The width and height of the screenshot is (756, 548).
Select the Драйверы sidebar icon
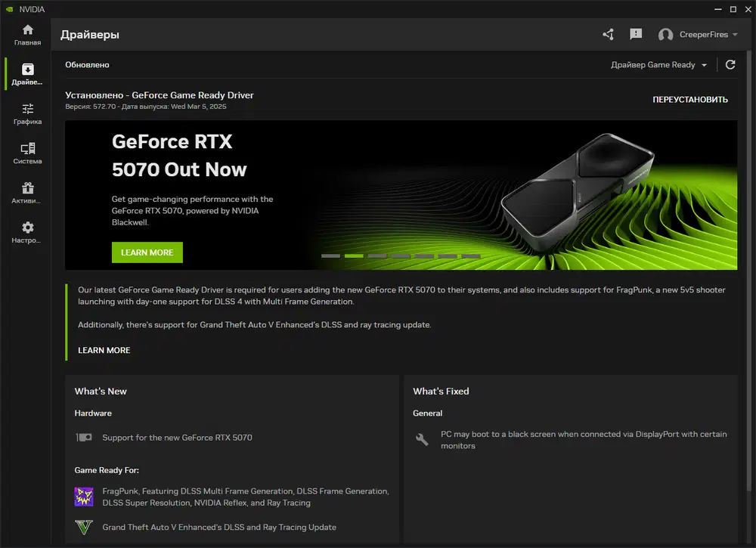tap(27, 70)
